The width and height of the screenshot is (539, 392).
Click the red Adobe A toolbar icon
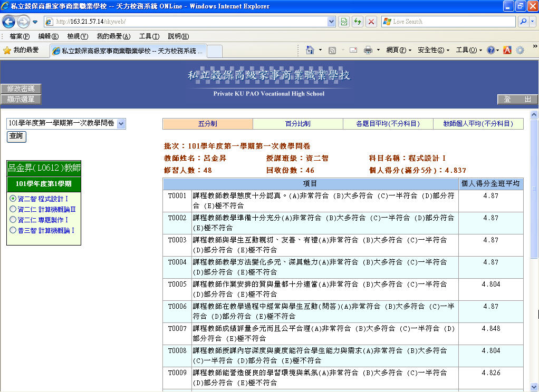(x=507, y=50)
